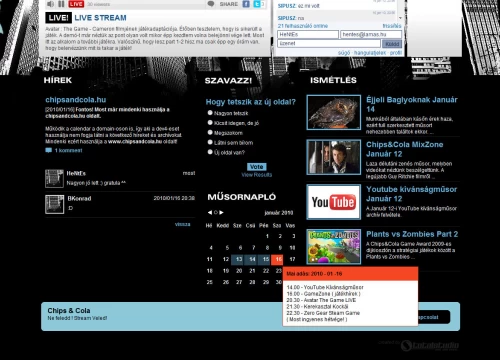This screenshot has height=360, width=500.
Task: Open the YouTube kívánságműsor thumbnail
Action: pyautogui.click(x=334, y=202)
